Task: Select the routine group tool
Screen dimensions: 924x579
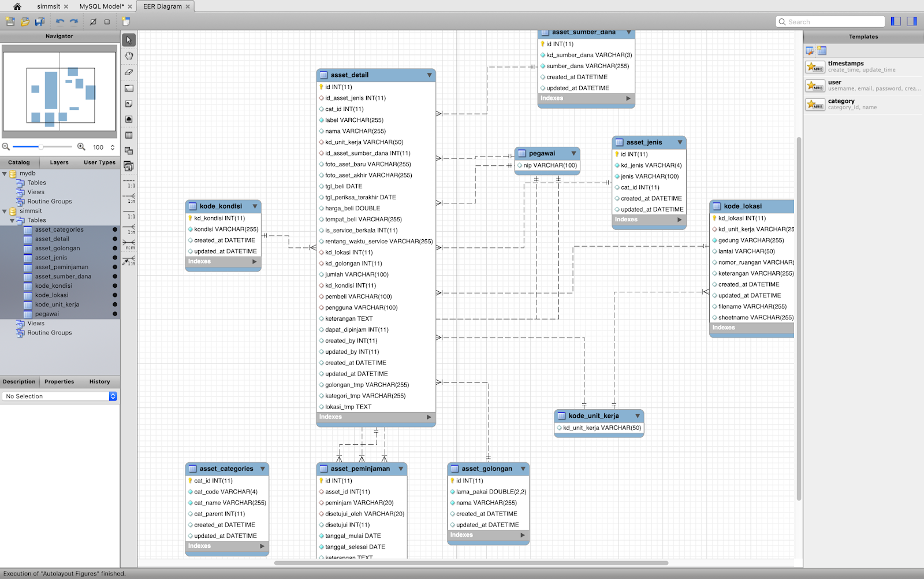Action: (x=129, y=166)
